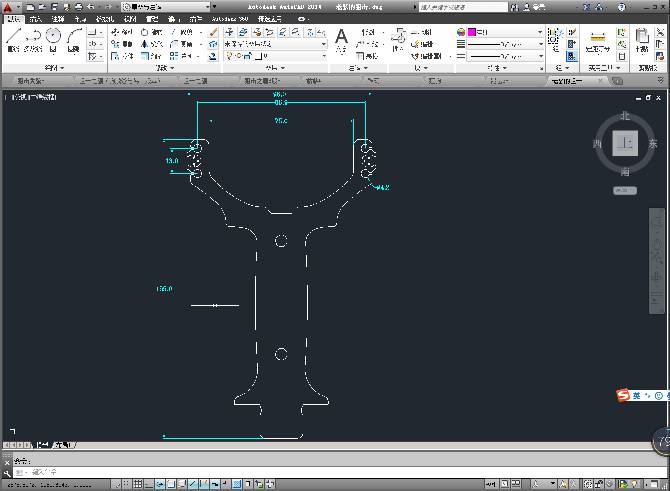Viewport: 670px width, 491px height.
Task: Open the lineweight dropdown in Properties panel
Action: click(505, 44)
